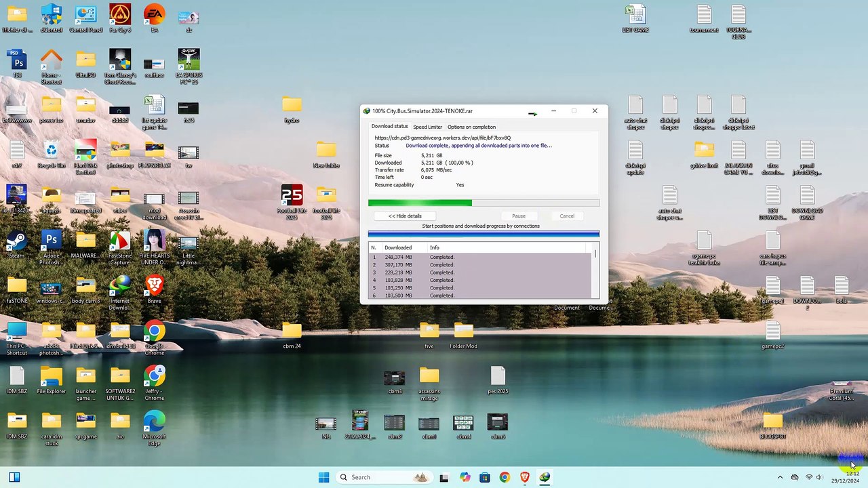Select the Microsoft Edge desktop icon
The image size is (868, 488).
(155, 428)
